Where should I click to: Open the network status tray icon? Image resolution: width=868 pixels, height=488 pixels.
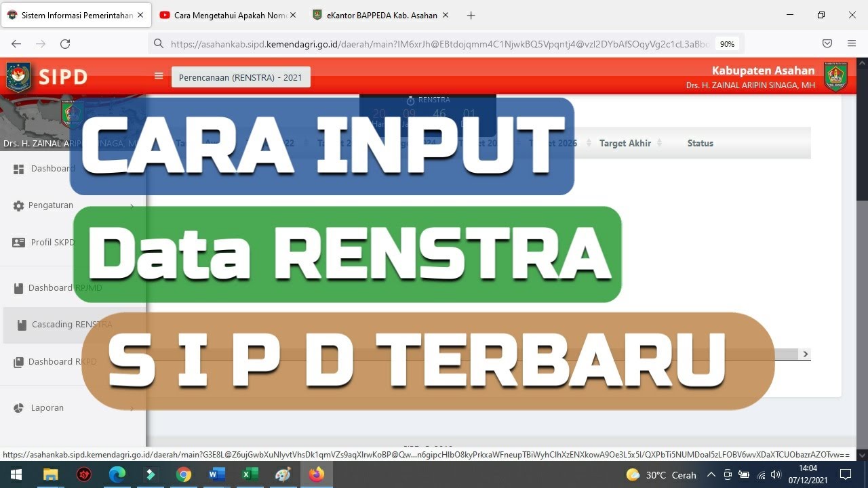pyautogui.click(x=761, y=474)
